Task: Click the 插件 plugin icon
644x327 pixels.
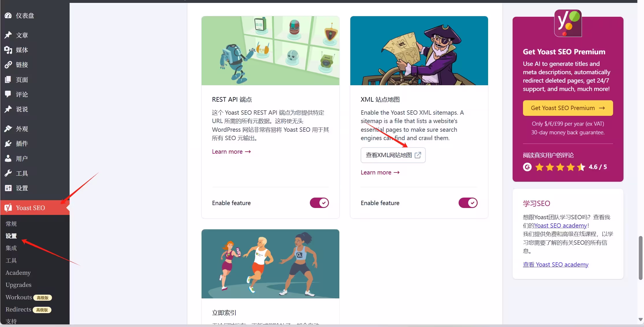Action: pos(8,144)
